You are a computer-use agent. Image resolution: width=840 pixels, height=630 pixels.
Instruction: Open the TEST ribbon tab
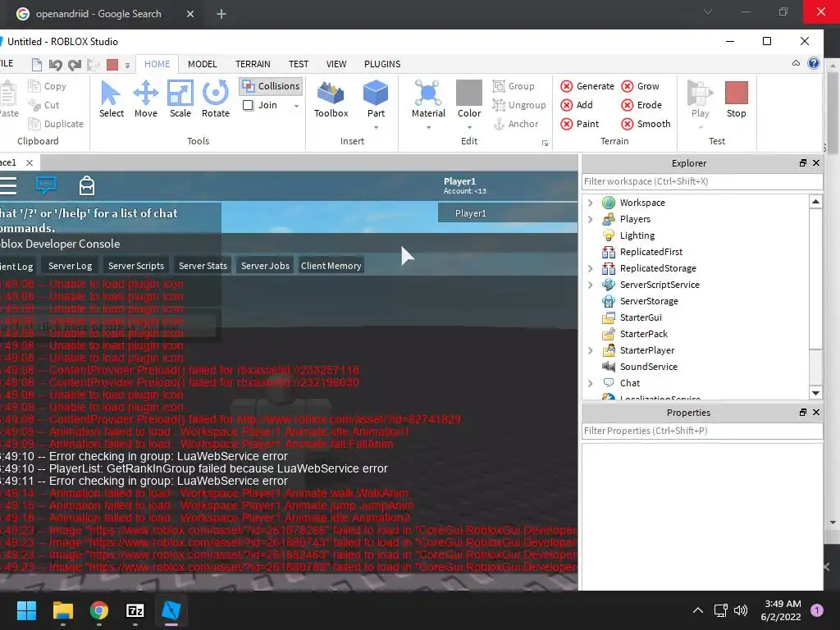pyautogui.click(x=299, y=64)
